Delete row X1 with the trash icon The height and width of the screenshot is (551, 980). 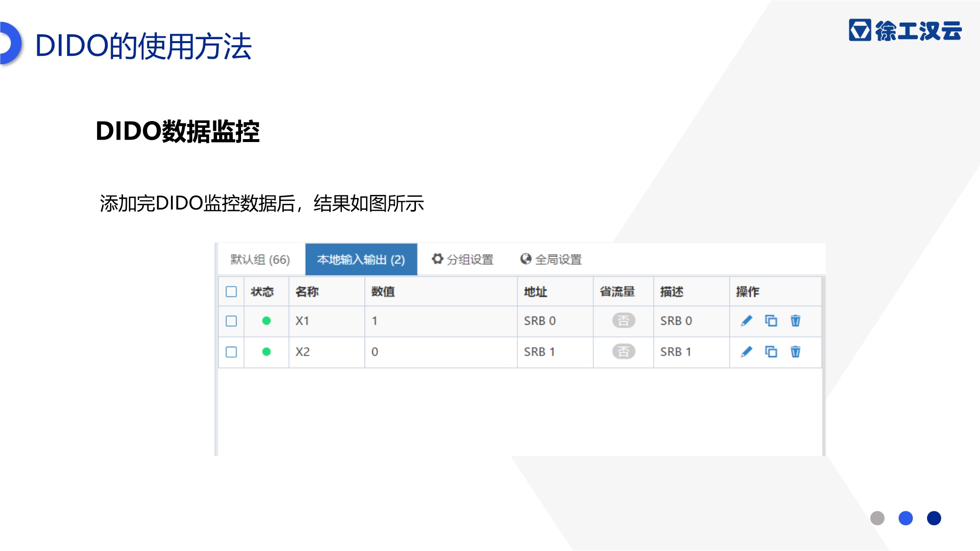click(795, 321)
